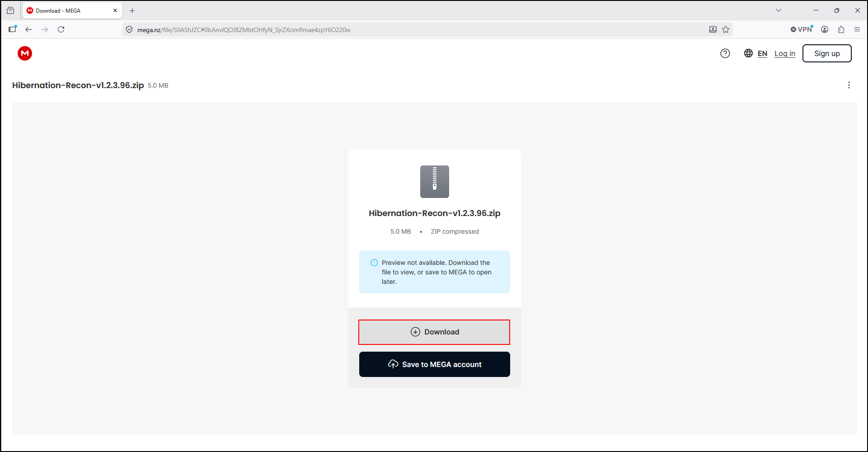Click the file name under the ZIP icon
The width and height of the screenshot is (868, 452).
coord(435,213)
